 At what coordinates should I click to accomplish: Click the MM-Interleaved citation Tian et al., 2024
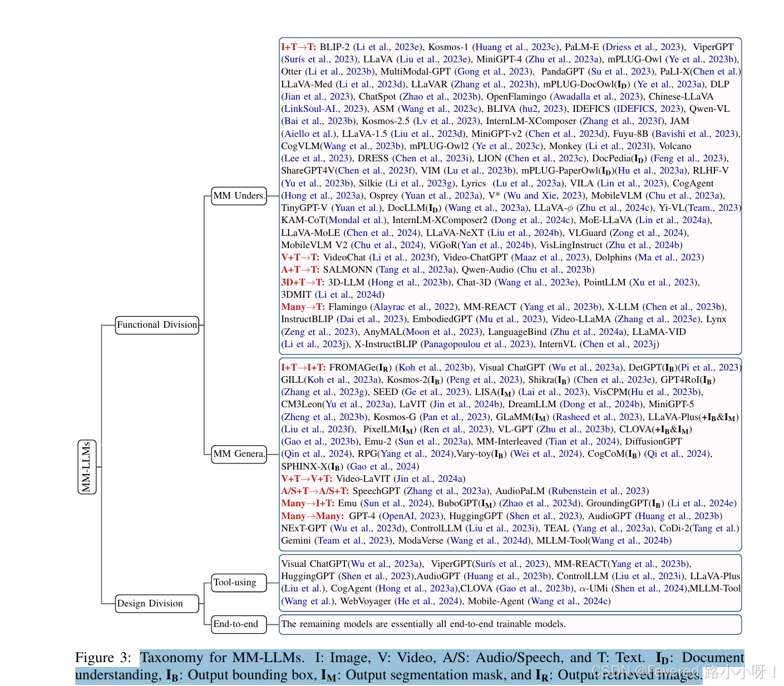click(583, 442)
